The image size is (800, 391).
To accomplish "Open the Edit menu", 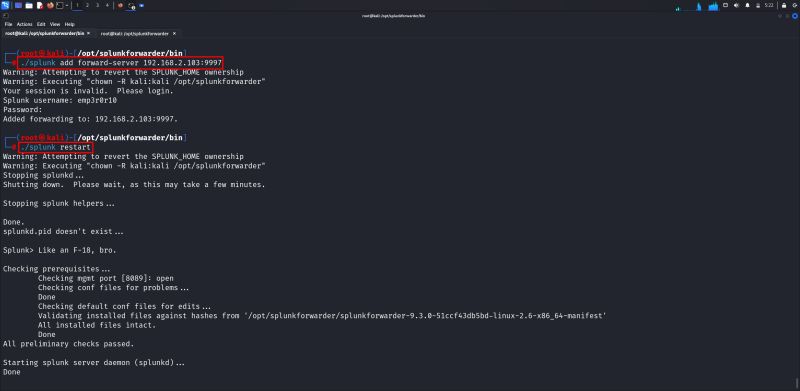I will tap(41, 24).
